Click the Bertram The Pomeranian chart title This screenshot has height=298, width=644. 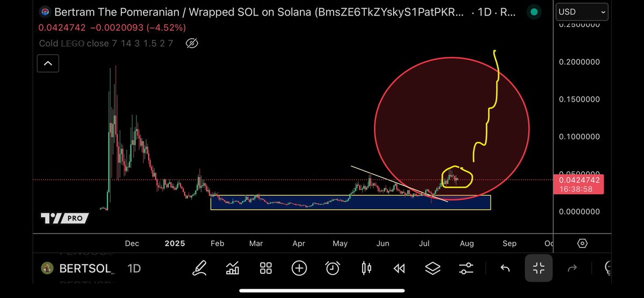coord(259,12)
